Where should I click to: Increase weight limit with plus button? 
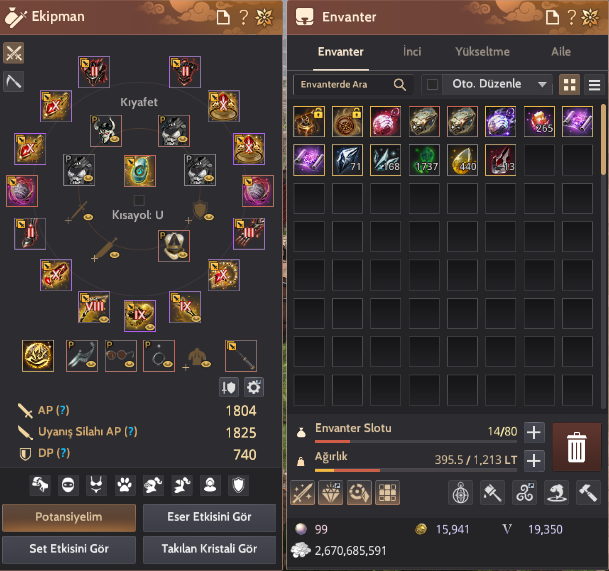(x=534, y=461)
